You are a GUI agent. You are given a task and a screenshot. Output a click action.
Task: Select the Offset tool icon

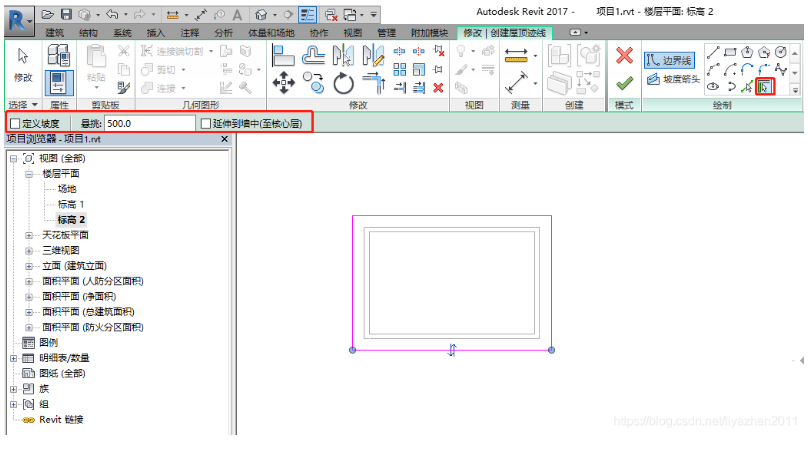click(x=313, y=55)
